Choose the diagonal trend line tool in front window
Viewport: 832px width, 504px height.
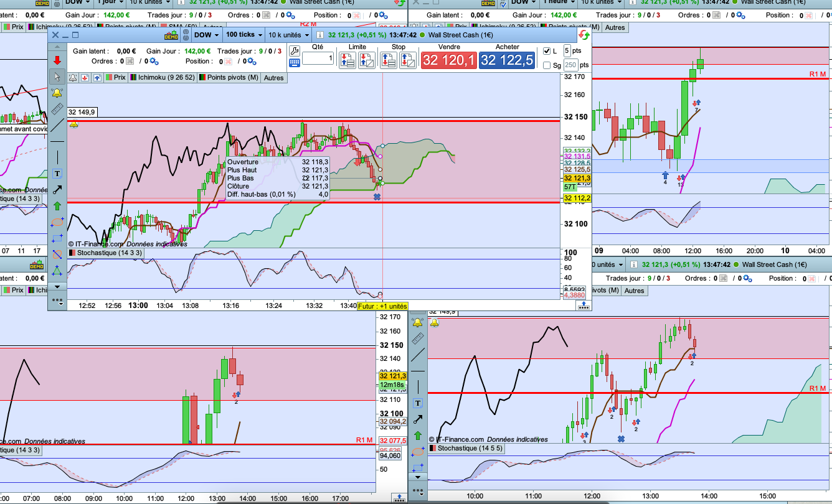(57, 125)
